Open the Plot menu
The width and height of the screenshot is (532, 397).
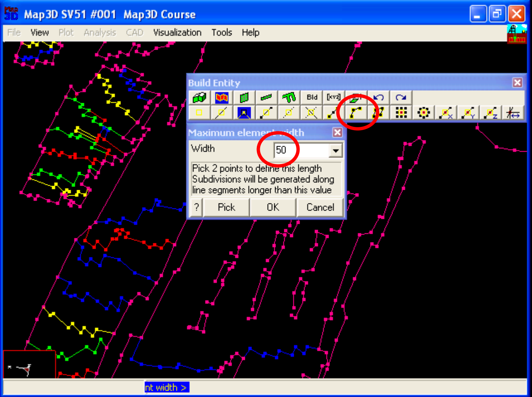click(x=66, y=32)
